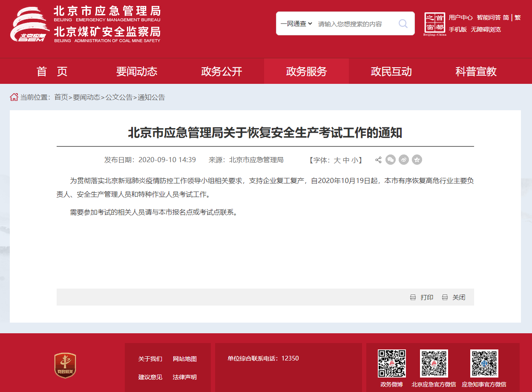Click the home icon in breadcrumb

(x=14, y=97)
